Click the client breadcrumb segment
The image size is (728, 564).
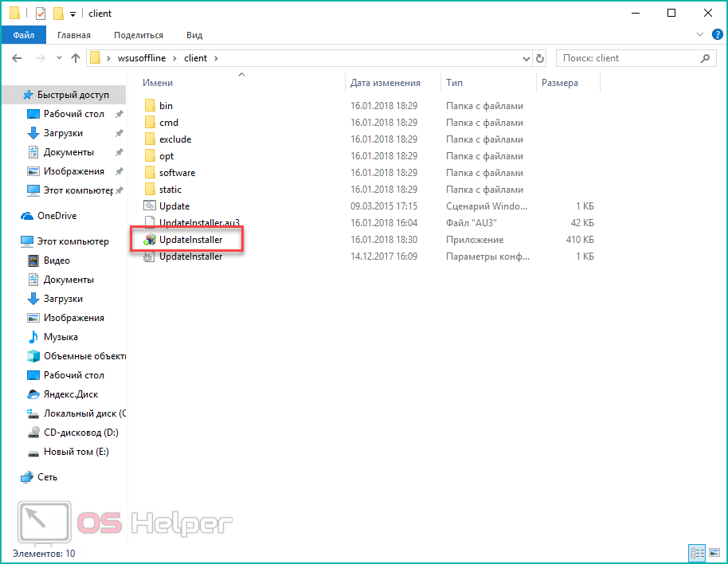(195, 58)
